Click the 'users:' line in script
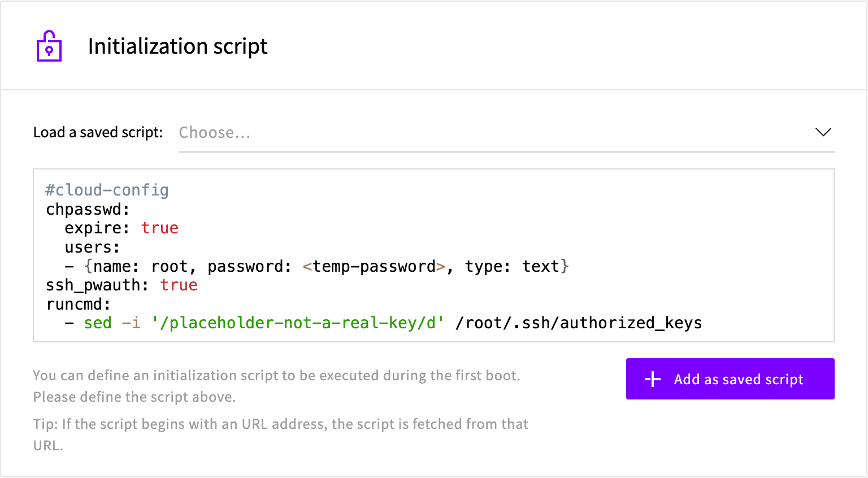 [x=93, y=247]
